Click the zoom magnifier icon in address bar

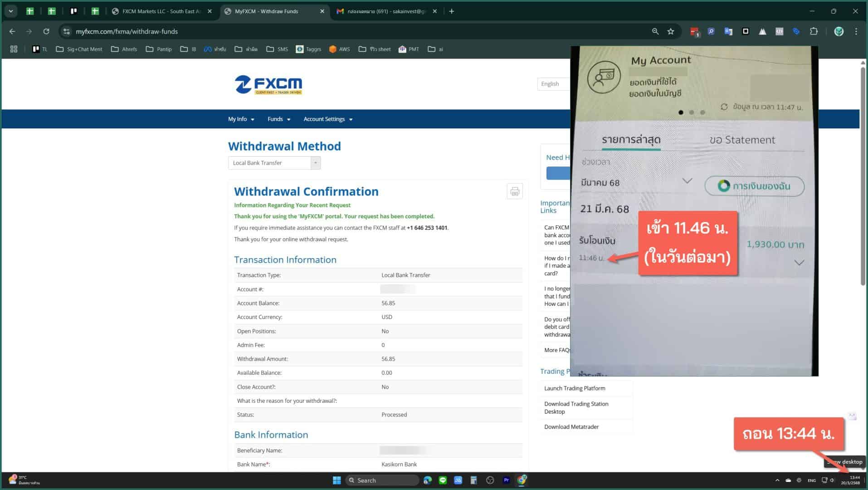[x=655, y=31]
